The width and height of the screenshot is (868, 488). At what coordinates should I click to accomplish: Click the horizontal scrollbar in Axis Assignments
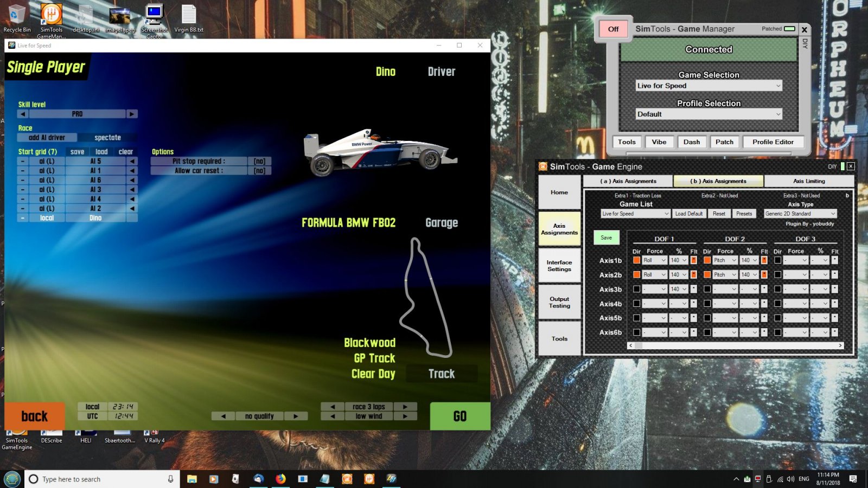(736, 345)
